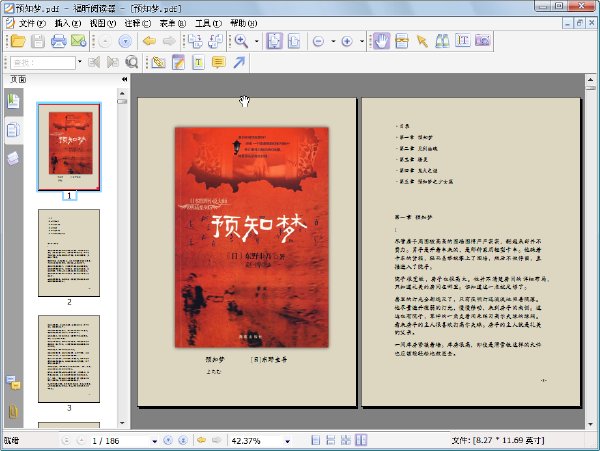Click document scrollbar down arrow
The width and height of the screenshot is (600, 451).
(590, 424)
